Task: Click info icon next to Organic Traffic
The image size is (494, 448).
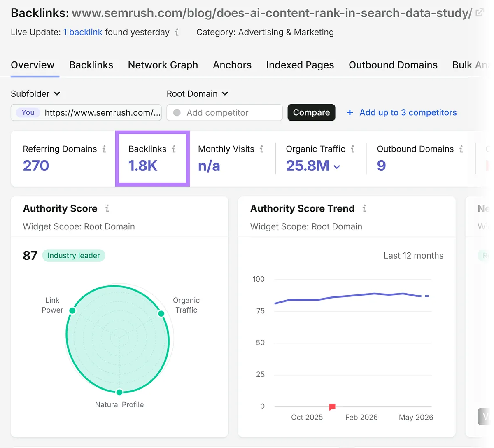Action: tap(352, 149)
